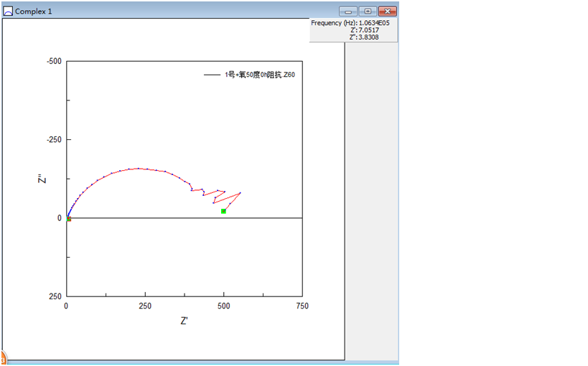Click the Complex 1 window icon

pyautogui.click(x=8, y=11)
